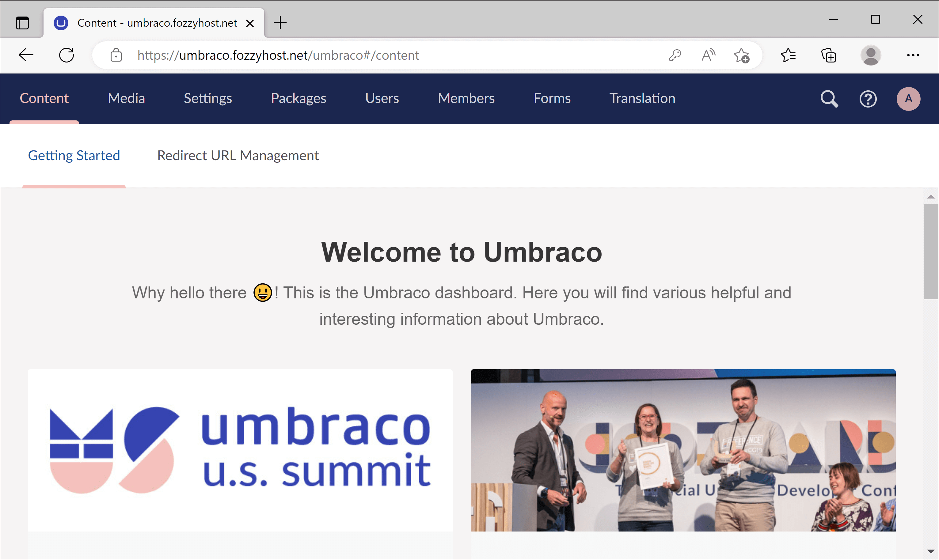Open browser Collections
The image size is (939, 560).
click(x=829, y=55)
